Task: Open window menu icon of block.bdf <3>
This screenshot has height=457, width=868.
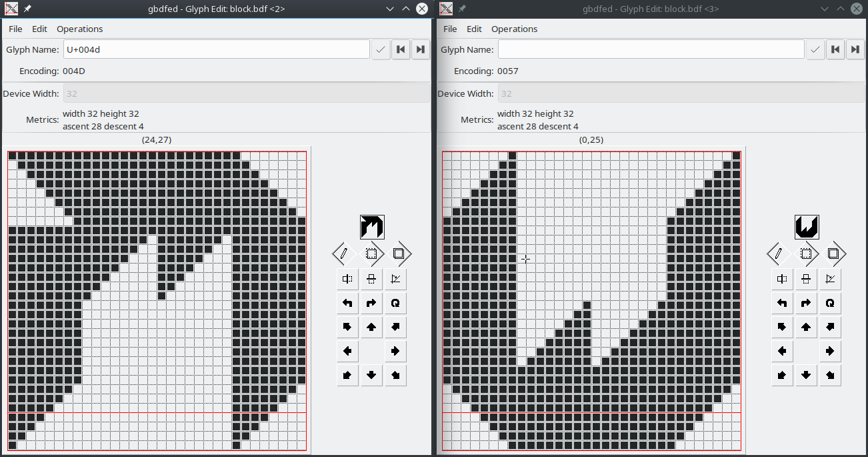Action: (446, 9)
